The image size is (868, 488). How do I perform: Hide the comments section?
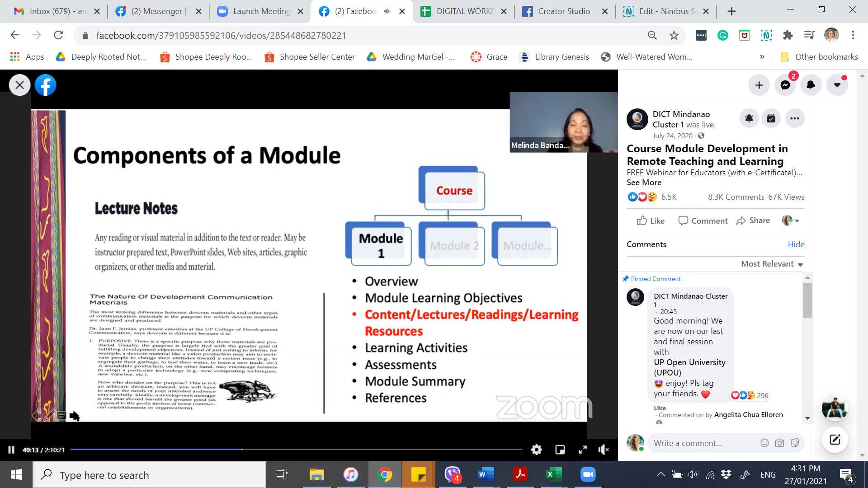click(796, 244)
